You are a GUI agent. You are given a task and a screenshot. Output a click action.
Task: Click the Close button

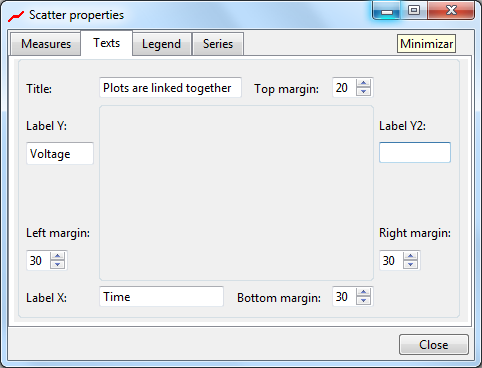(434, 345)
